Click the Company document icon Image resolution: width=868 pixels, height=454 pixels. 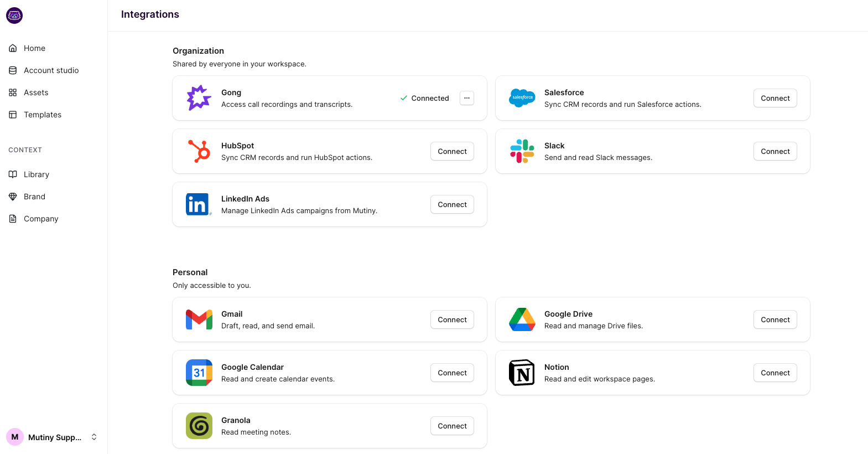point(13,219)
